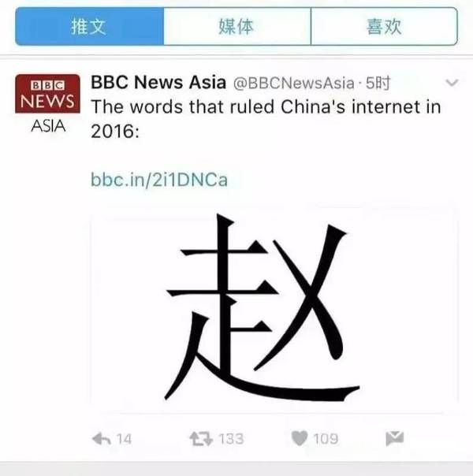This screenshot has width=473, height=476.
Task: Open tweet text about China's internet words
Action: (x=266, y=119)
